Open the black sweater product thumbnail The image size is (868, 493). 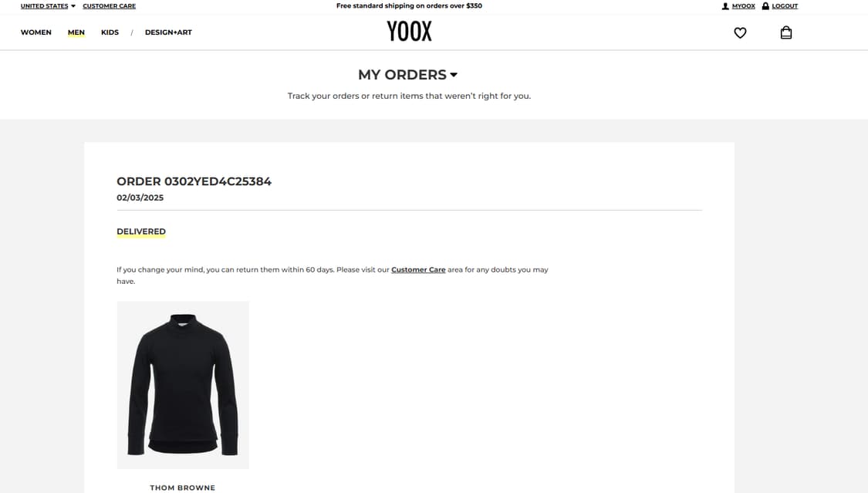pos(183,385)
